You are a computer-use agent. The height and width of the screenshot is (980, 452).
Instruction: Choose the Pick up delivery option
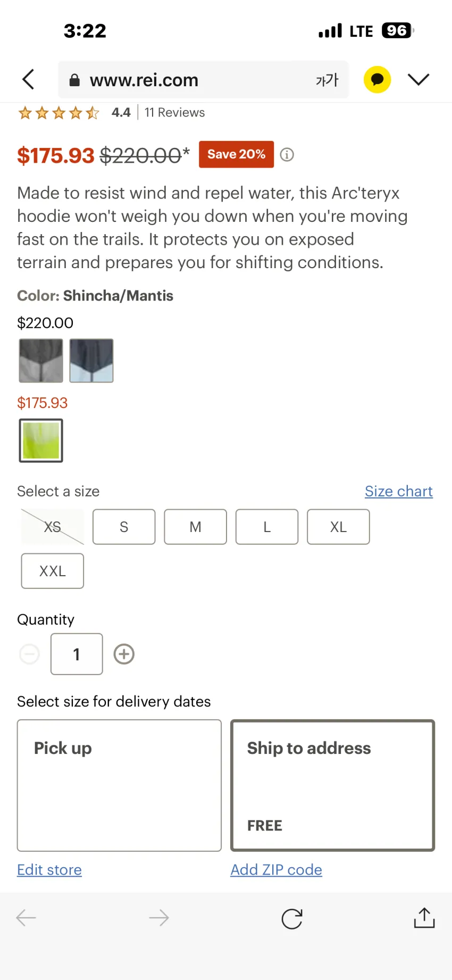coord(119,785)
